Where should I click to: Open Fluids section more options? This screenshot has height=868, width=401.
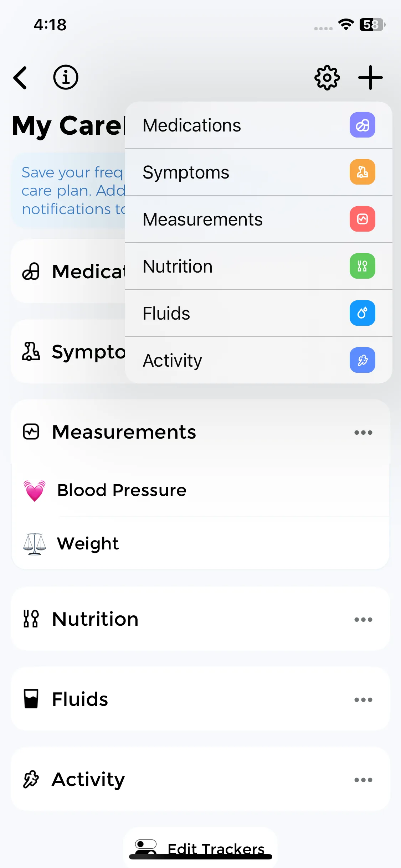coord(363,700)
